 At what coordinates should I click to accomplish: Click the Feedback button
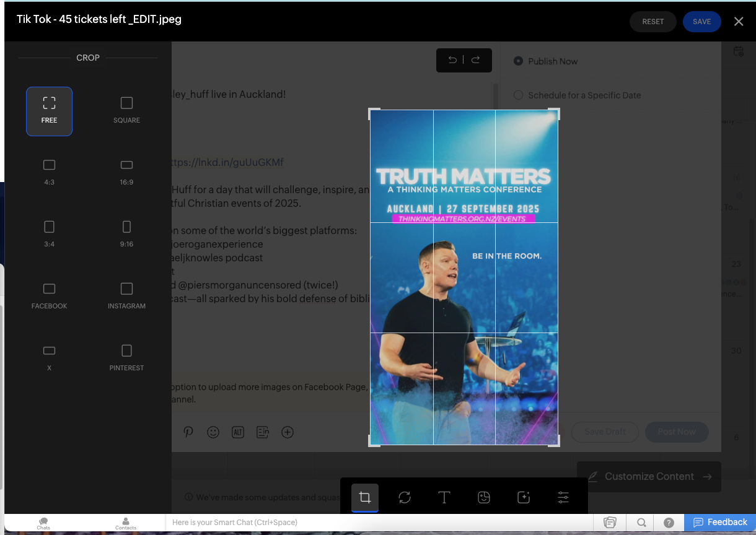click(x=720, y=522)
